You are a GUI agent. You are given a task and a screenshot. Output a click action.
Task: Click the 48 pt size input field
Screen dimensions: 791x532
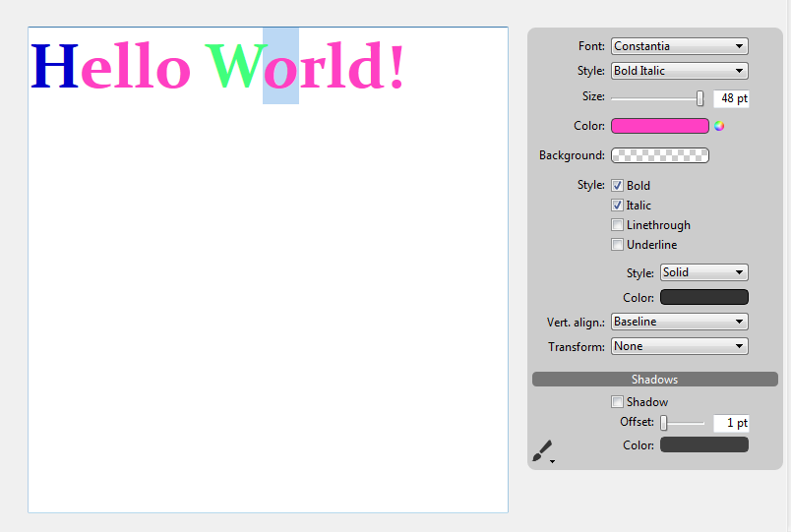[731, 98]
